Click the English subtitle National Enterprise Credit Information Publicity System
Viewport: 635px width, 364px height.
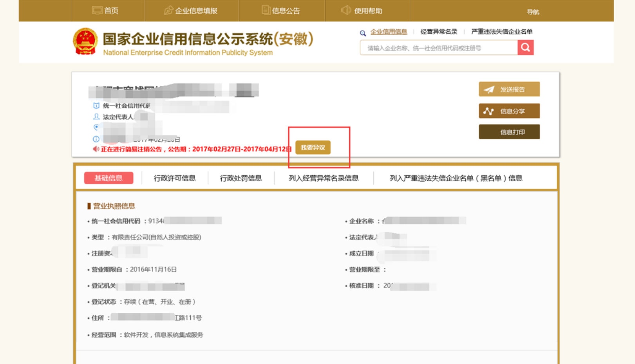(x=188, y=52)
